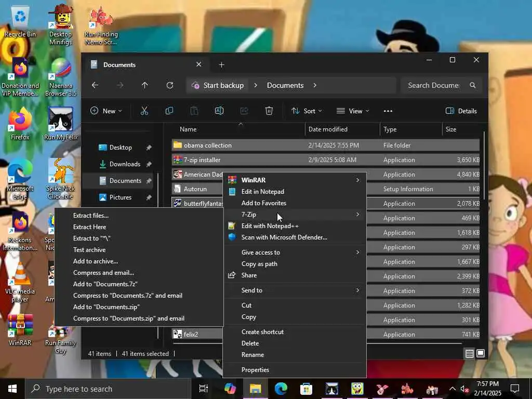Expand Send to submenu
The width and height of the screenshot is (532, 399).
295,290
